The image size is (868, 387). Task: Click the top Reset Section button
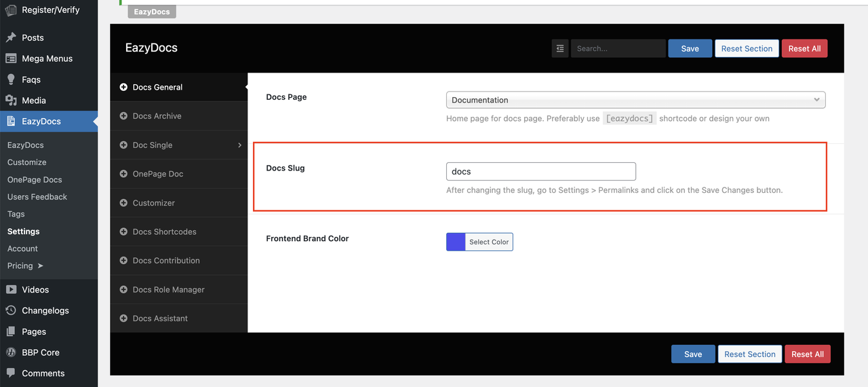point(747,48)
